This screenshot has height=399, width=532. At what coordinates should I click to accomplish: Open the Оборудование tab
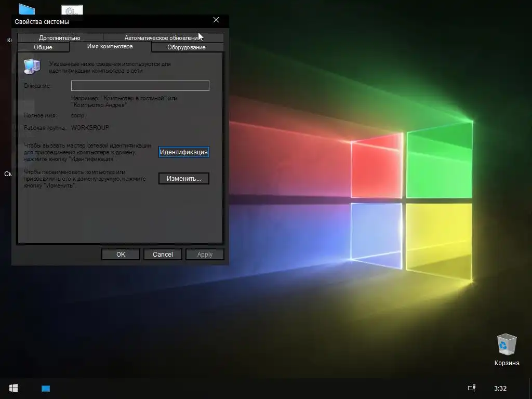pyautogui.click(x=187, y=47)
